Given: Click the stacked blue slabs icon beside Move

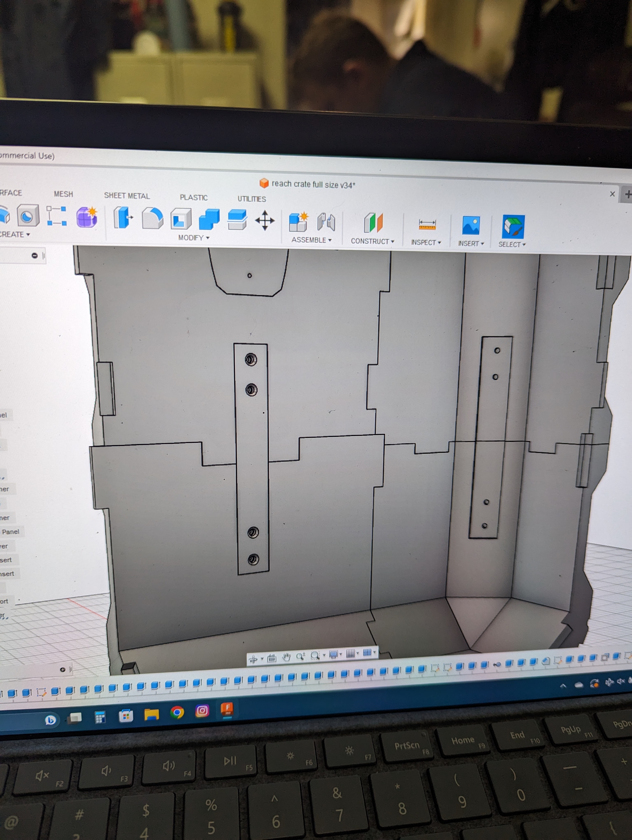Looking at the screenshot, I should coord(237,220).
